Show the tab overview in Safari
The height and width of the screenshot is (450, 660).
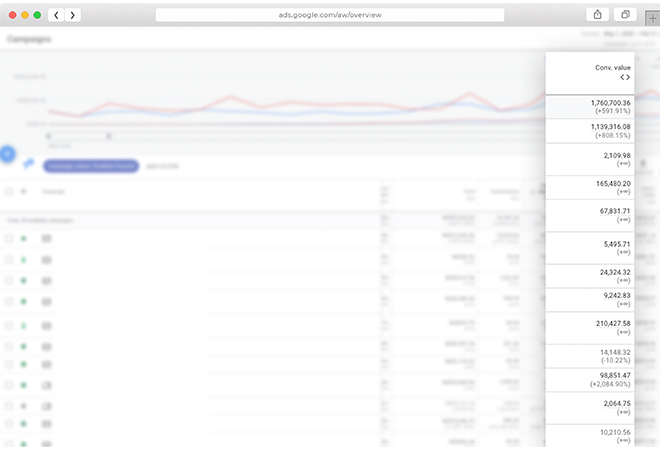pyautogui.click(x=625, y=15)
